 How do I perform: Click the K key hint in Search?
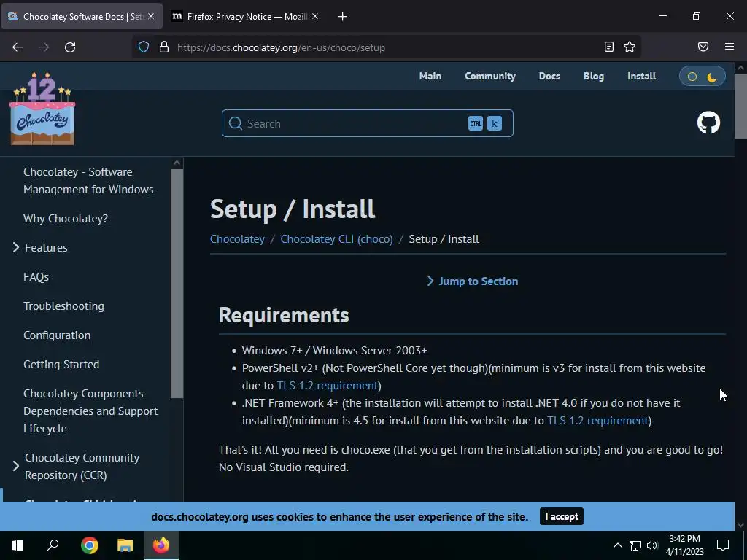pos(495,123)
